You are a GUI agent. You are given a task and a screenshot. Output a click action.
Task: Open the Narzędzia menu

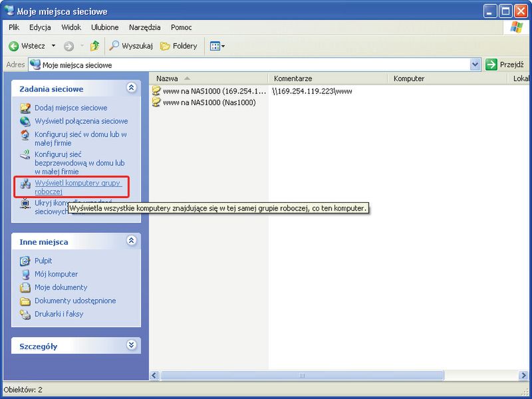[145, 27]
